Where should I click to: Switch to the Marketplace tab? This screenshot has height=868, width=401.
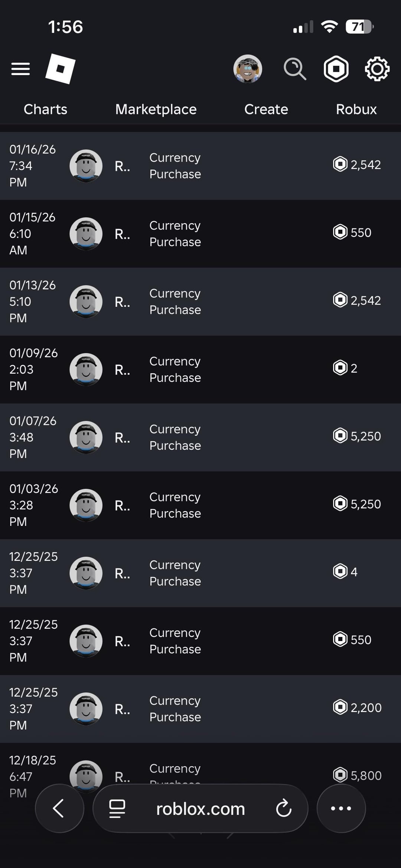156,109
